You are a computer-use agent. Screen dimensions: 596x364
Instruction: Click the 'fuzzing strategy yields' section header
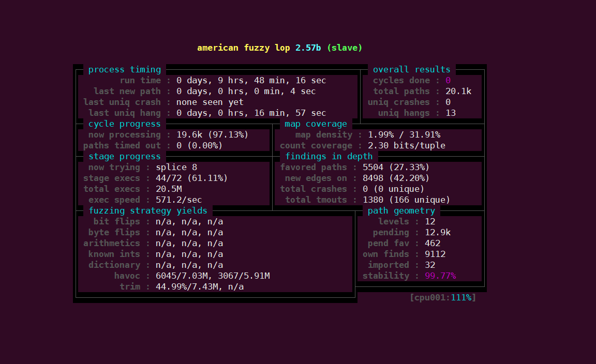point(148,211)
